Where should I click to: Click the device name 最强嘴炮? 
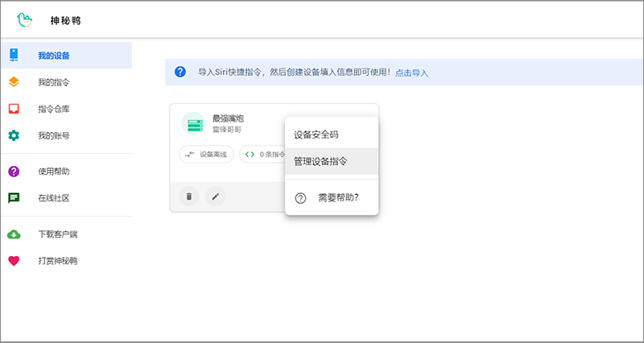tap(228, 118)
